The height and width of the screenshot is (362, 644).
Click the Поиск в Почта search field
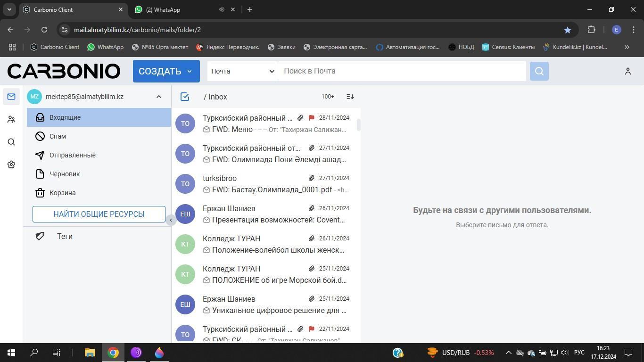[x=402, y=71]
